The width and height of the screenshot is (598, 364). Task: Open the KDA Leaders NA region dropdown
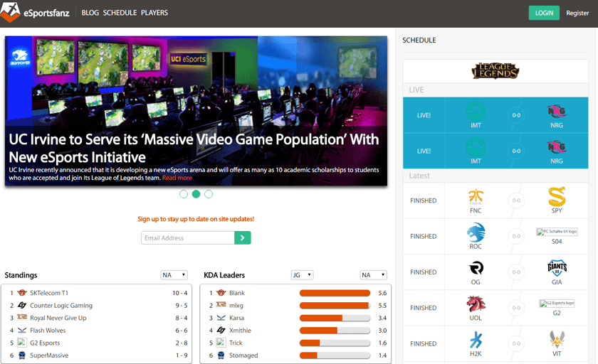[373, 275]
